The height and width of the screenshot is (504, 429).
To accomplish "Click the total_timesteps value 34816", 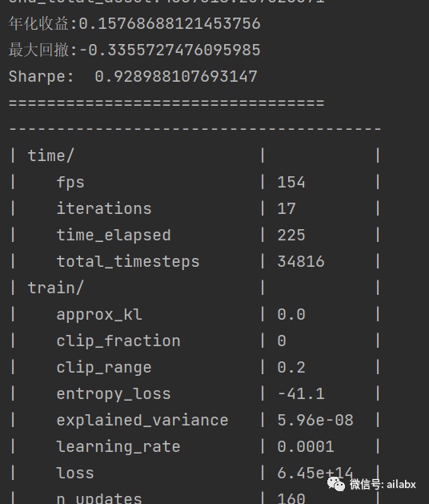I will [x=301, y=261].
